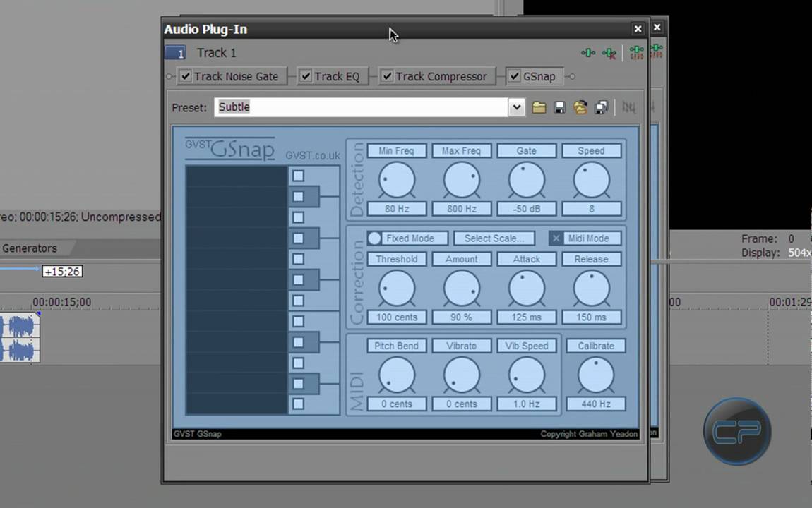Uncheck the GSnap plug-in checkbox
812x508 pixels.
pyautogui.click(x=514, y=76)
